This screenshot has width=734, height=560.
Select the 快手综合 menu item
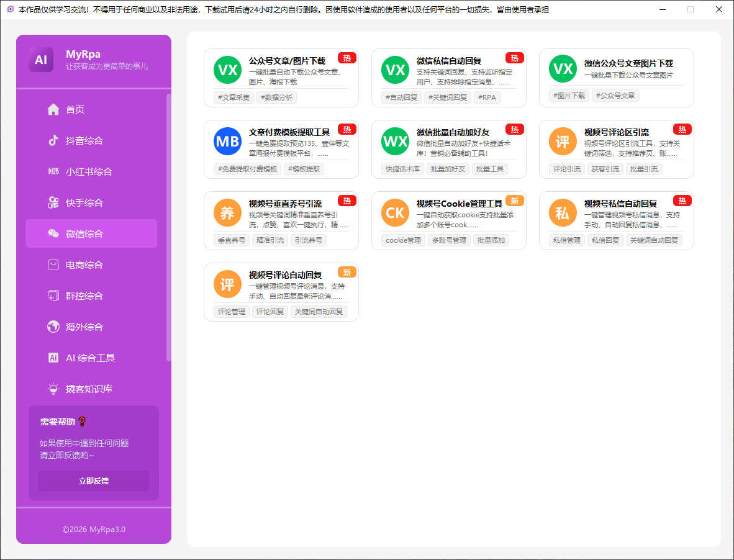(x=91, y=202)
